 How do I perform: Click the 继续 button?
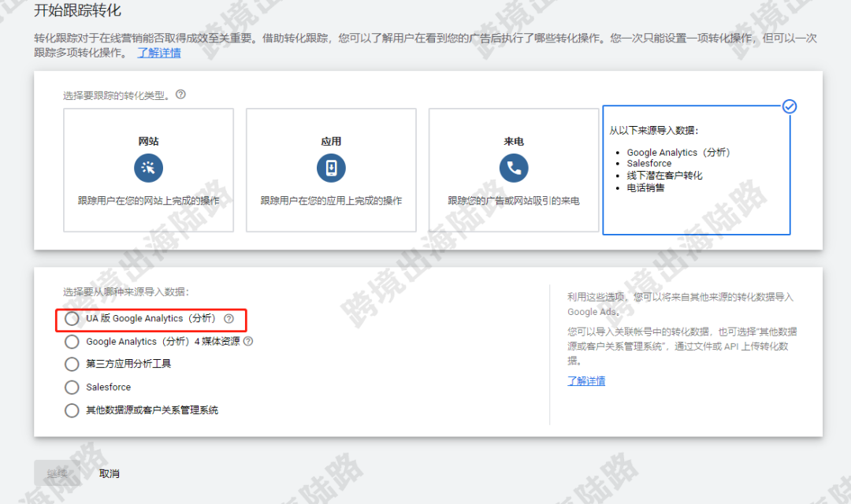[57, 473]
